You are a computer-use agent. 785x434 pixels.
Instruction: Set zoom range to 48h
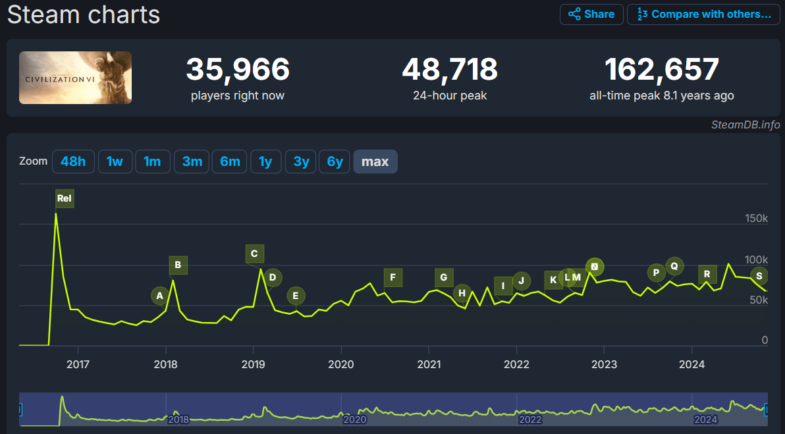(73, 162)
